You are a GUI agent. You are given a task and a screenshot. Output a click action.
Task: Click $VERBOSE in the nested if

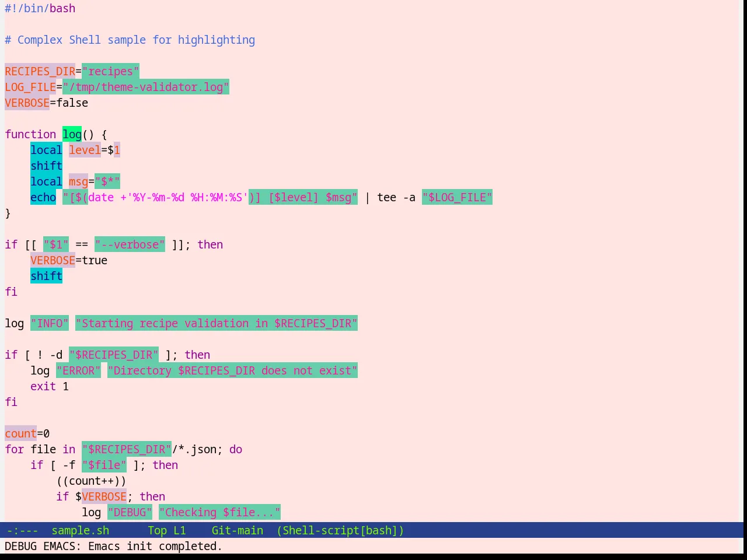101,496
